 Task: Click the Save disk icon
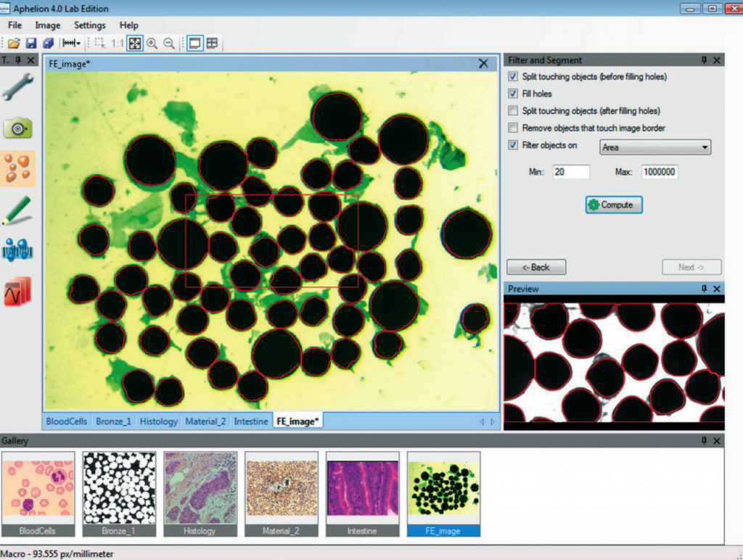31,44
